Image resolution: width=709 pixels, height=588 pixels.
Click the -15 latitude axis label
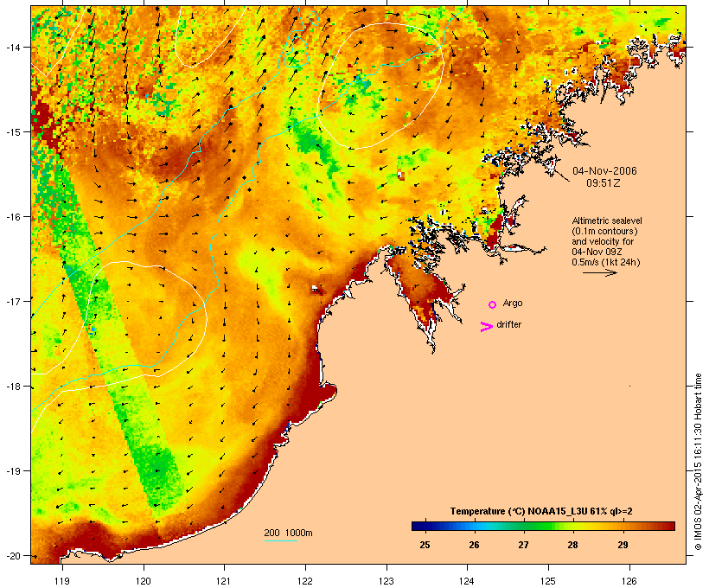12,132
